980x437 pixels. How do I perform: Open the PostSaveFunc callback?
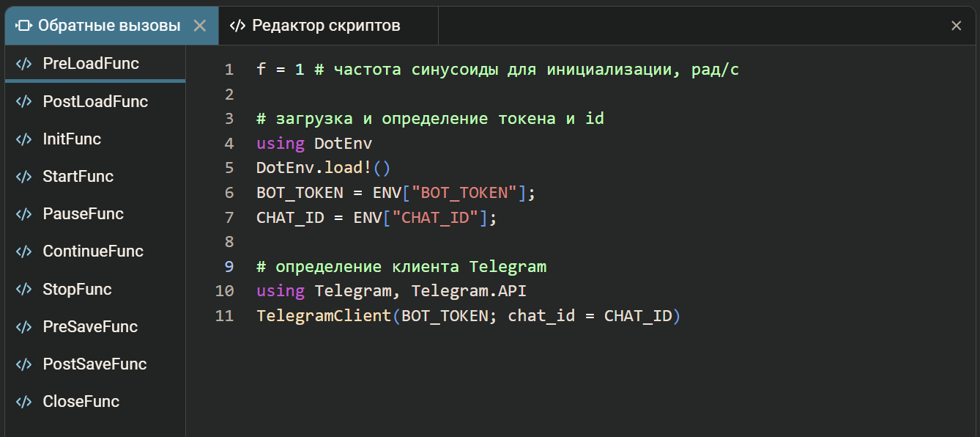click(94, 364)
